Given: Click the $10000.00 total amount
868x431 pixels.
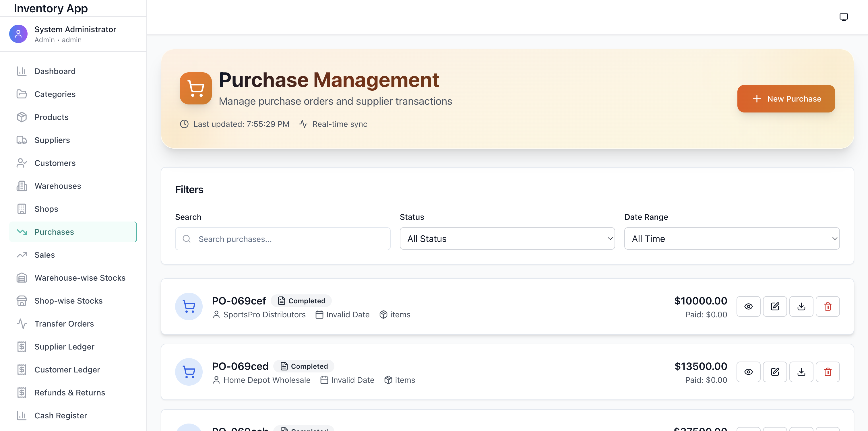Looking at the screenshot, I should click(701, 301).
